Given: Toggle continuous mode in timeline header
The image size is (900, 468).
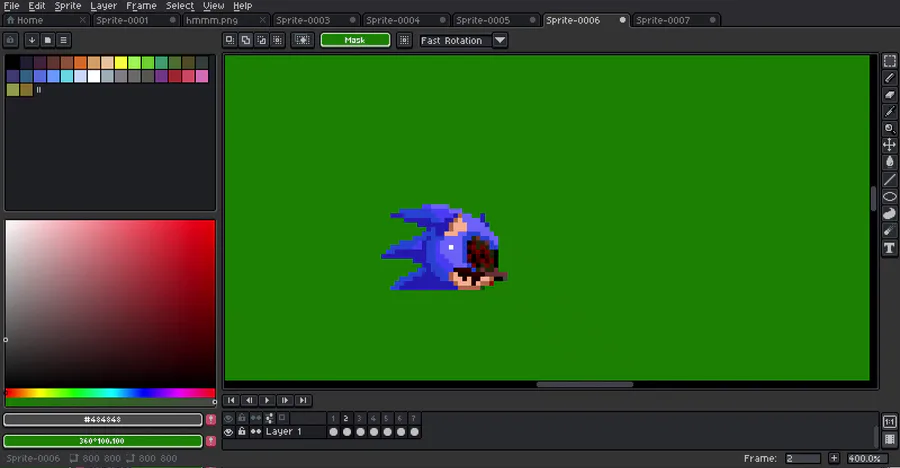Looking at the screenshot, I should (x=256, y=418).
